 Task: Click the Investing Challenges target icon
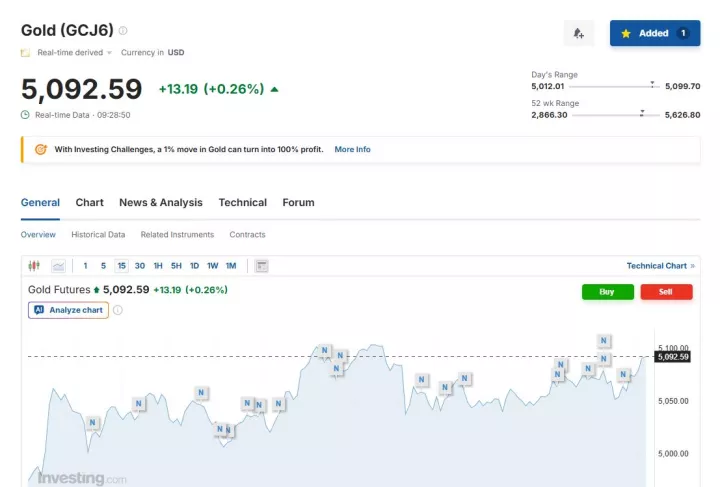tap(40, 150)
